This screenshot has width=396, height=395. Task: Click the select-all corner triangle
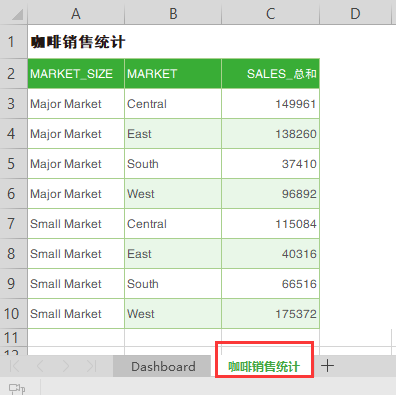coord(17,14)
